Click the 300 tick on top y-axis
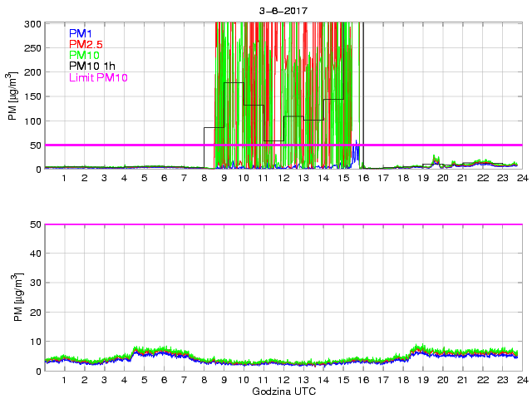532x399 pixels. point(32,23)
